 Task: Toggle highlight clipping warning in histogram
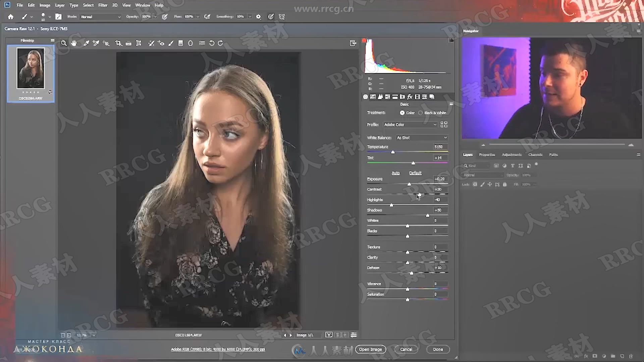tap(451, 40)
